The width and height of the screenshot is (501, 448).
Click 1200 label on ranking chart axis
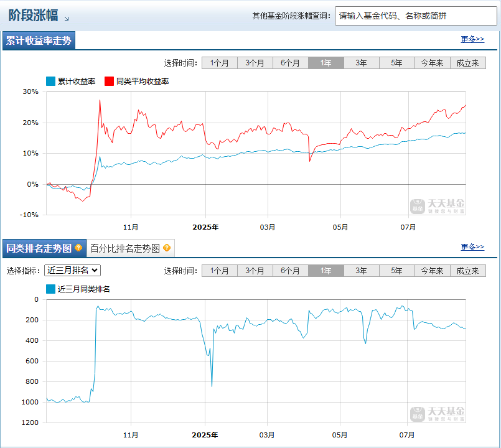(30, 422)
